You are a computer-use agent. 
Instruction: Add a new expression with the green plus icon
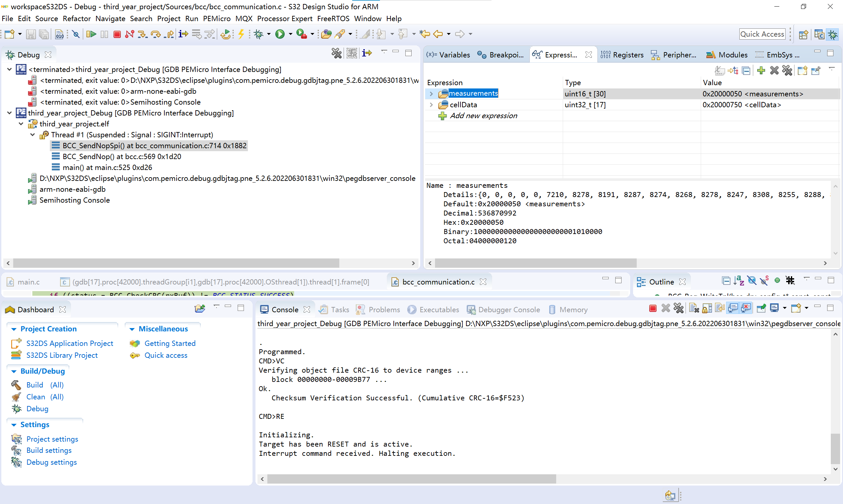click(761, 70)
